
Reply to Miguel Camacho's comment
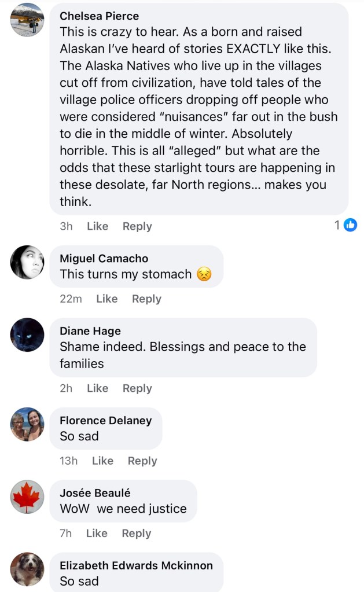(146, 299)
